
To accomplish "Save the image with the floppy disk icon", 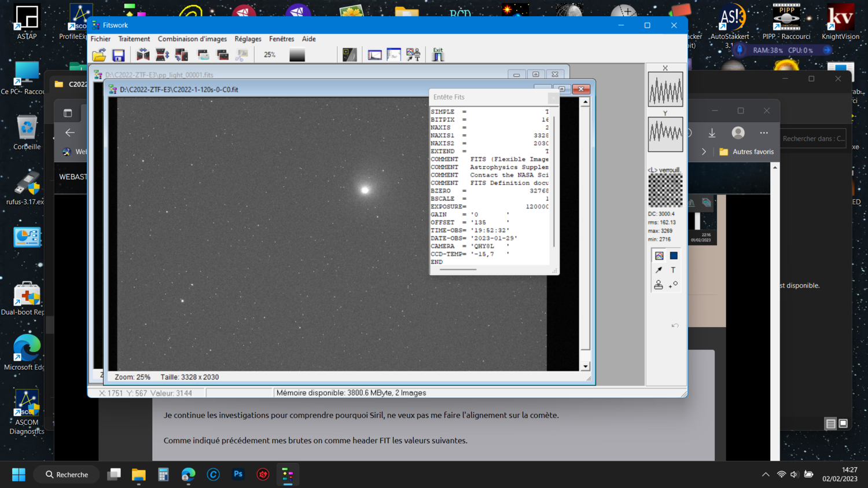I will click(119, 55).
